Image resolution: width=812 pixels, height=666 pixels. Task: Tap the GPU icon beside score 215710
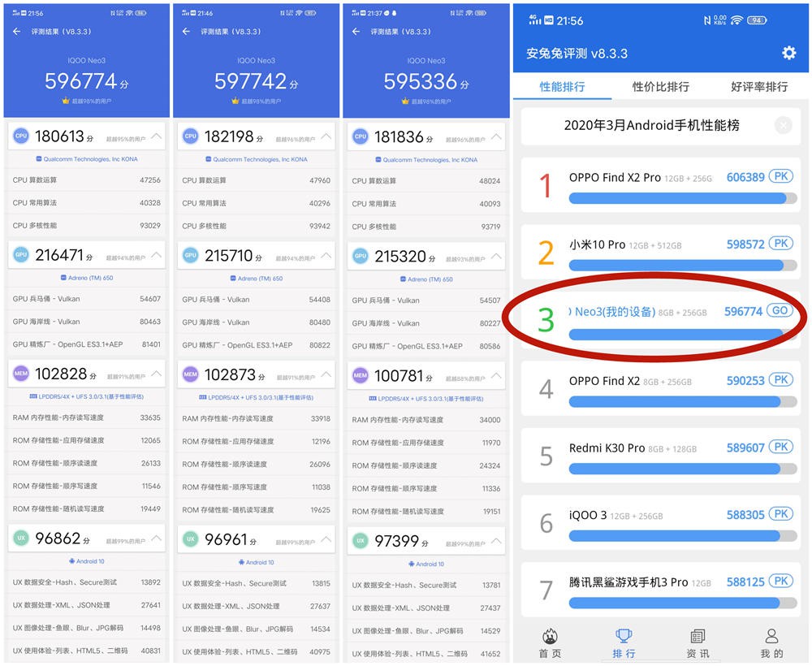[x=191, y=255]
